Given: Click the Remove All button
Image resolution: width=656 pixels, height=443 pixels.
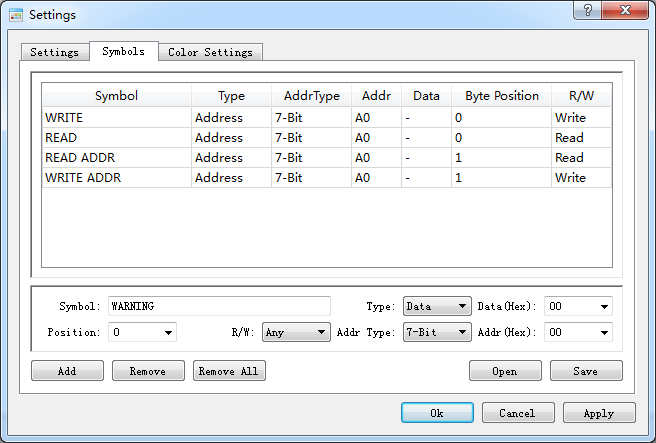Looking at the screenshot, I should [x=229, y=371].
